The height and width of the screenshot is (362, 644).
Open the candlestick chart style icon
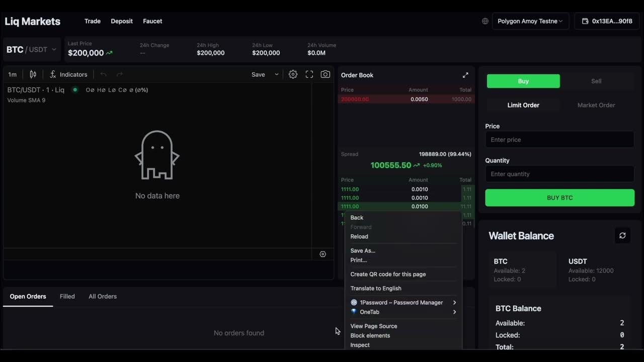pos(33,74)
